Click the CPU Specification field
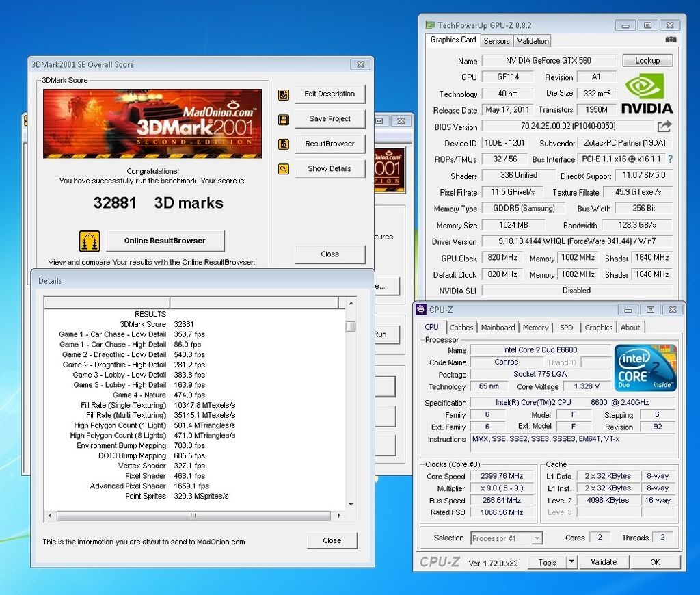Screen dimensions: 700x595 point(573,402)
